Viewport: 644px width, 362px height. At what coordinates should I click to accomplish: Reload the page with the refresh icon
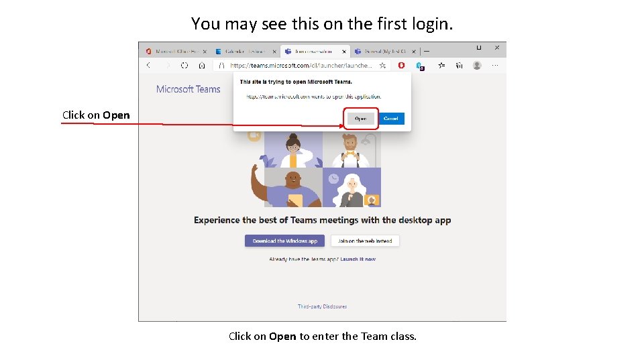coord(184,65)
